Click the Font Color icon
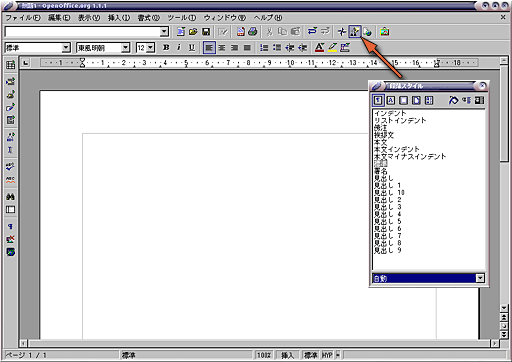 tap(319, 48)
